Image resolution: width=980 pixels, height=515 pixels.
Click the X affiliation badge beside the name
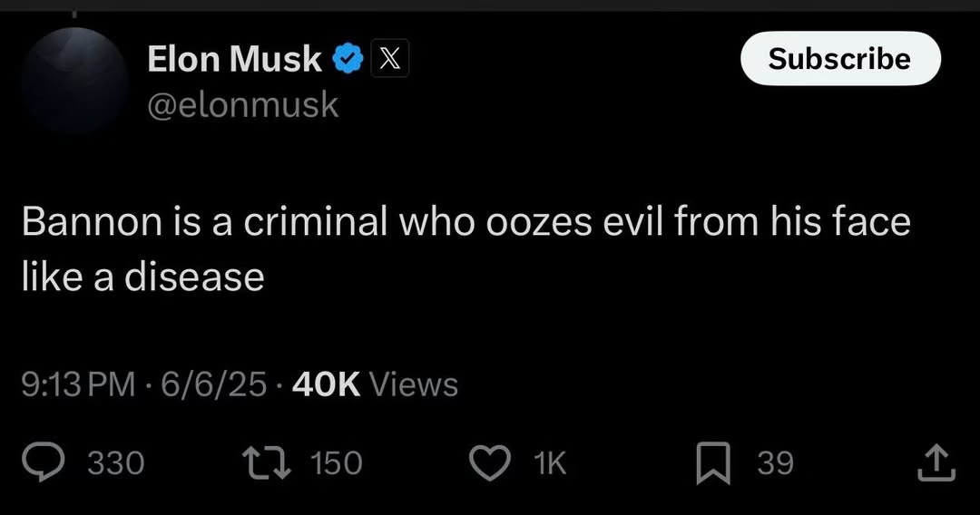tap(389, 60)
